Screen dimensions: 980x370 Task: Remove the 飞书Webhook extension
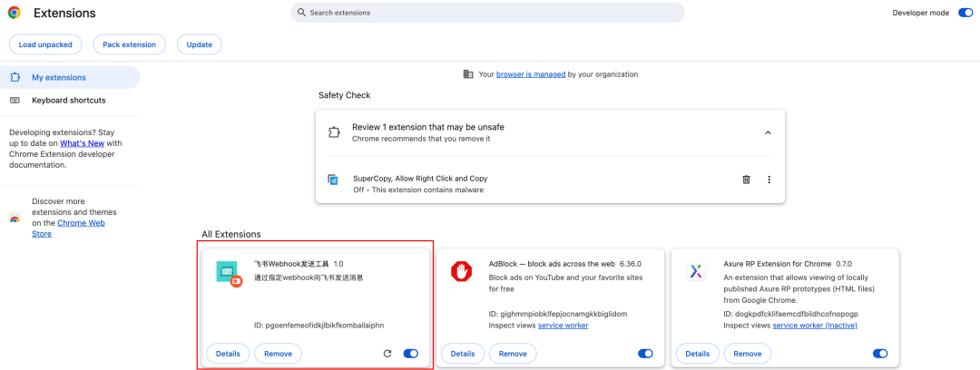pyautogui.click(x=279, y=354)
